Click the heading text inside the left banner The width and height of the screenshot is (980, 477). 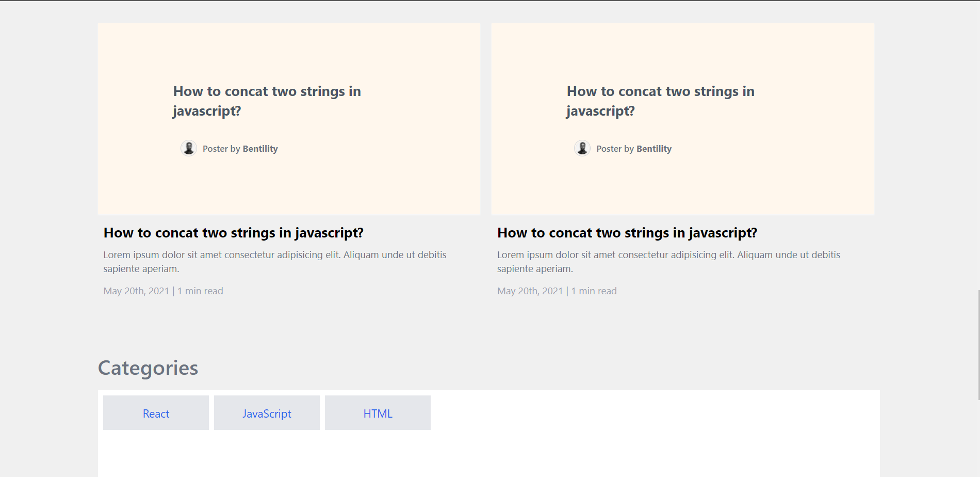tap(267, 101)
